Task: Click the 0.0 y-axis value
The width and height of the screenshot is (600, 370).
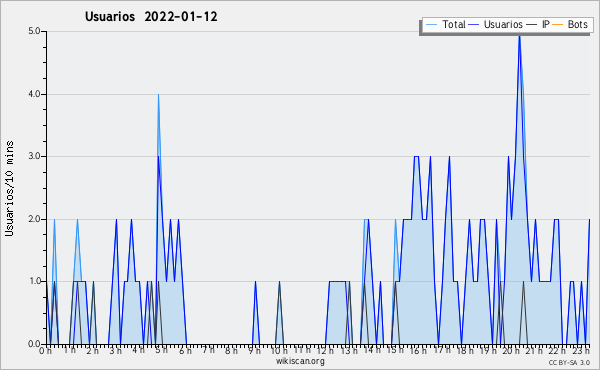Action: (x=34, y=344)
